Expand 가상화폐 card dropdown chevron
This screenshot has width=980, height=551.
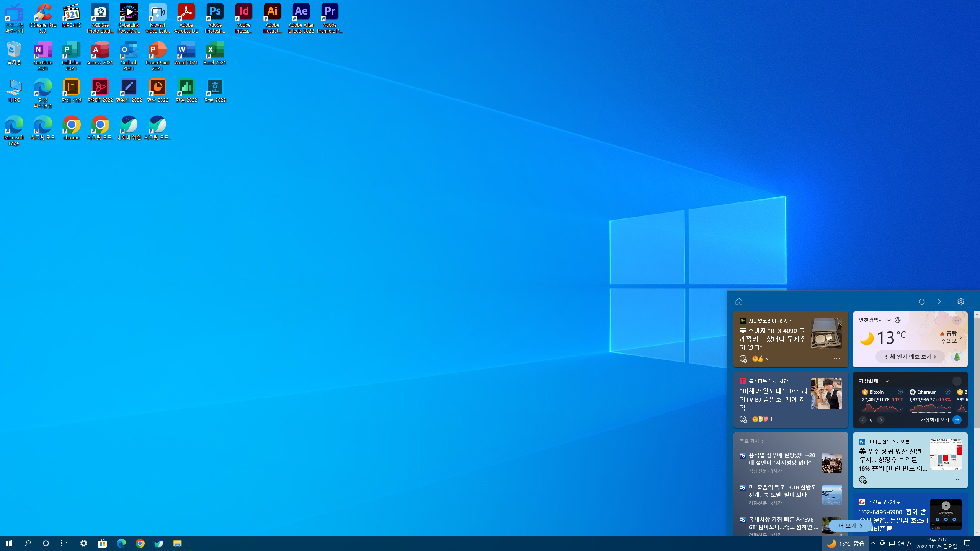coord(887,381)
